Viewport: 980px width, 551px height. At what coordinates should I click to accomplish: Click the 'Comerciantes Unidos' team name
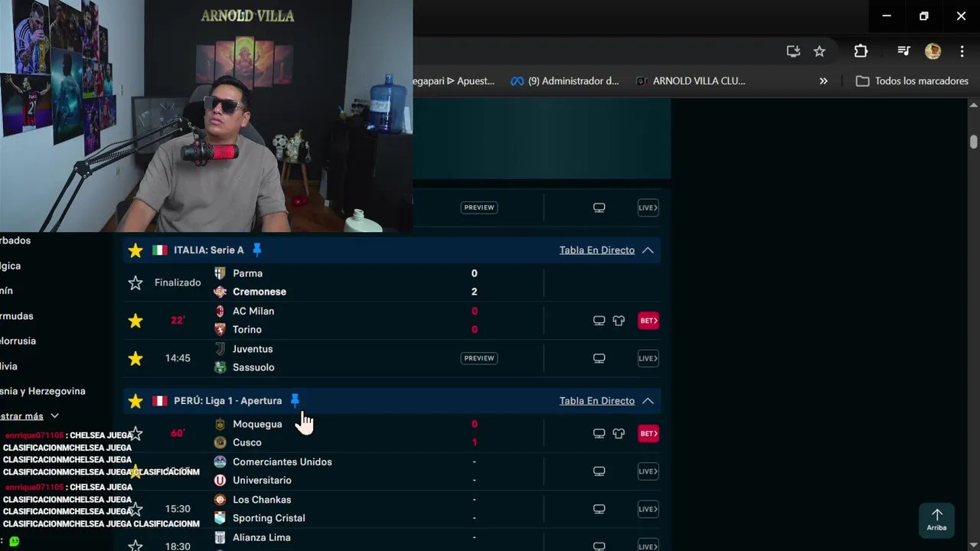click(x=283, y=462)
